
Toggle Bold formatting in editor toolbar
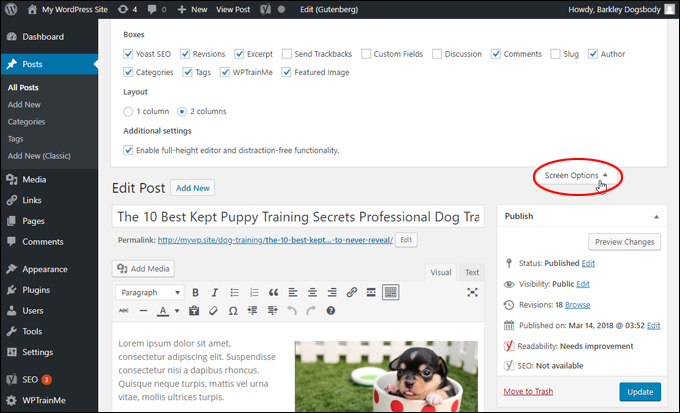[196, 292]
